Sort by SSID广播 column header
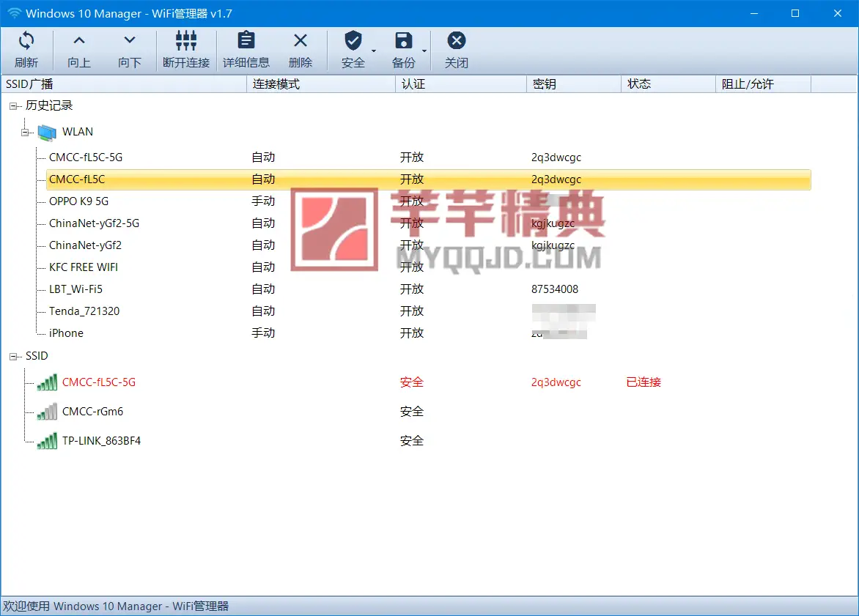The width and height of the screenshot is (859, 616). click(124, 84)
